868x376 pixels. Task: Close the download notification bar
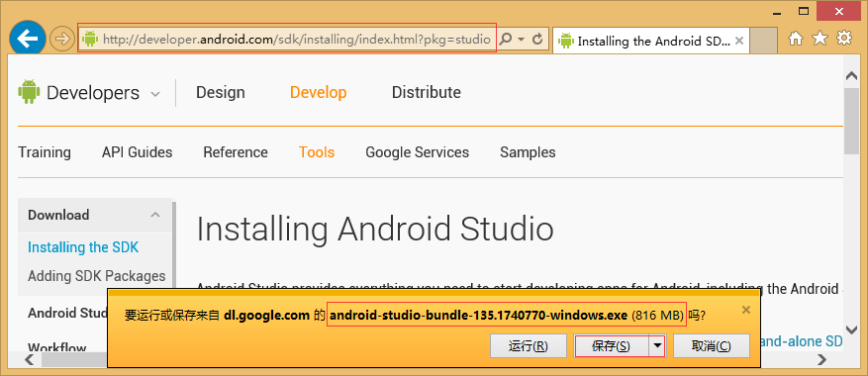[x=745, y=310]
